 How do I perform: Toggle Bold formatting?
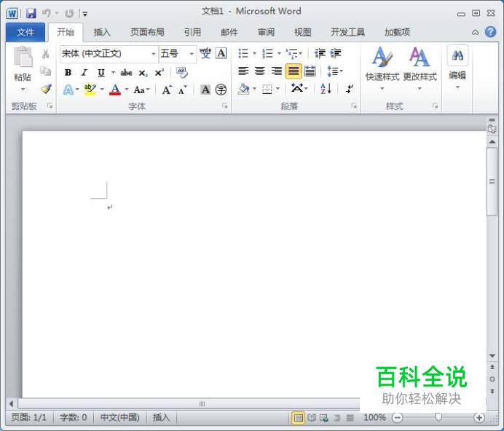(68, 73)
